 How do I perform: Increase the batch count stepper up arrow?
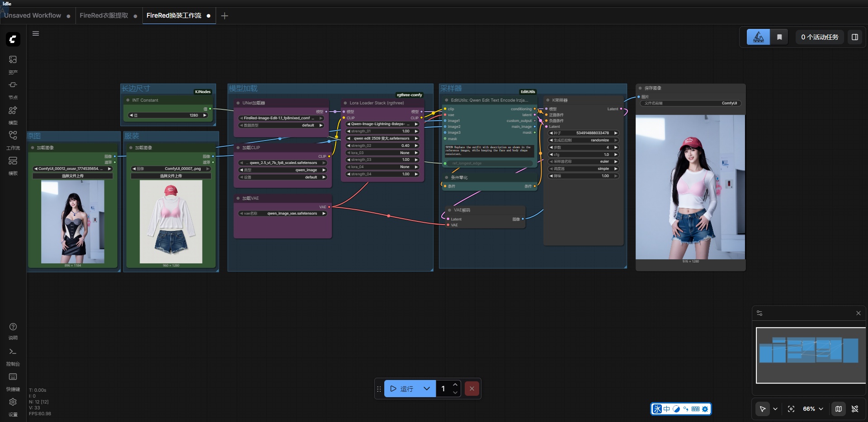tap(455, 384)
